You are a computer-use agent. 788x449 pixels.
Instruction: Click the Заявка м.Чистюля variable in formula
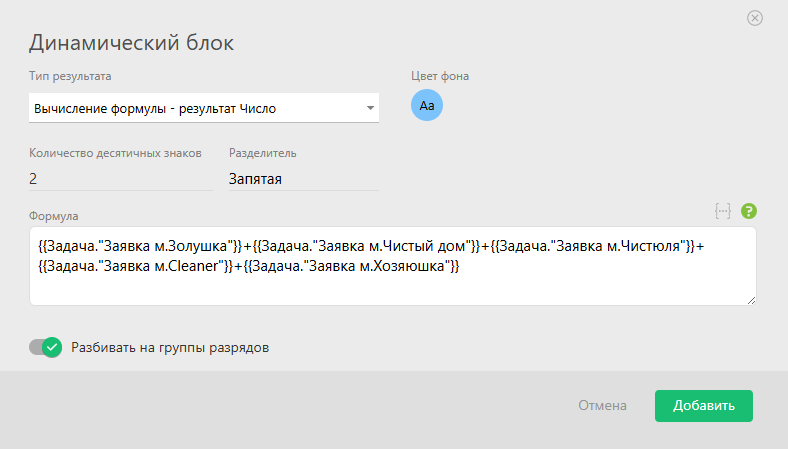coord(593,246)
